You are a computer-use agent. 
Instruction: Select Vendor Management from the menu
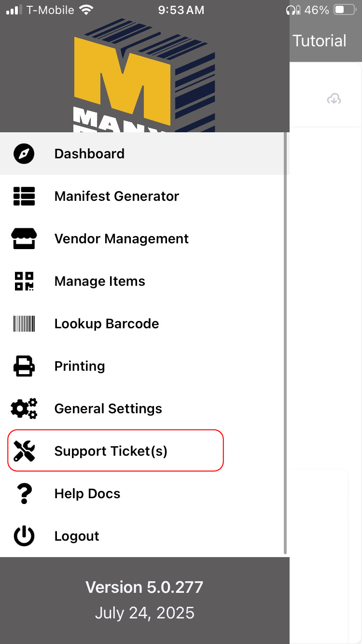[122, 239]
